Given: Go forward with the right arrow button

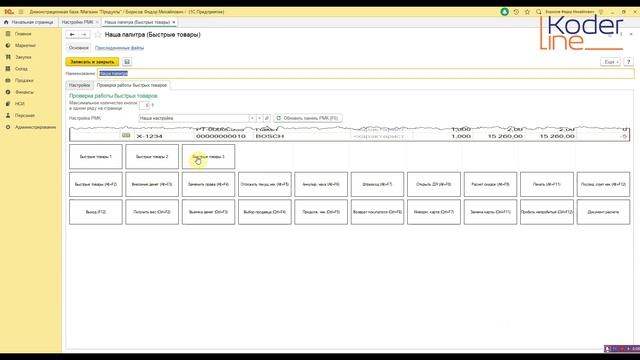Looking at the screenshot, I should 84,35.
